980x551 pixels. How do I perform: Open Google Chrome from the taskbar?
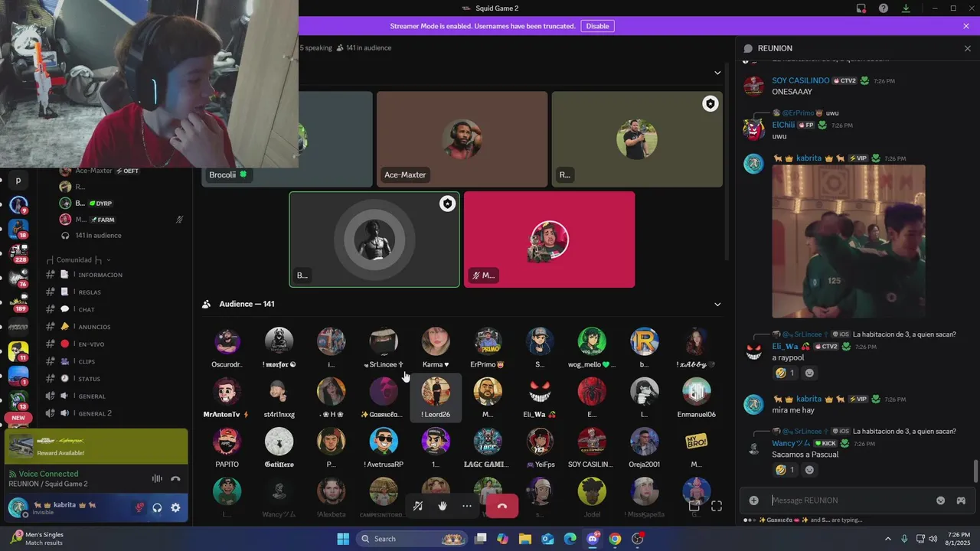(x=615, y=539)
